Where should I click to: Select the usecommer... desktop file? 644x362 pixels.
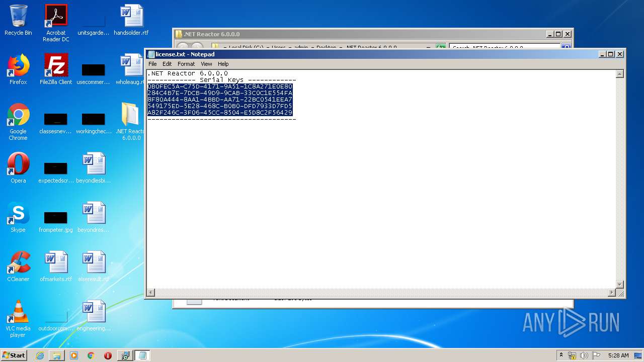tap(94, 73)
